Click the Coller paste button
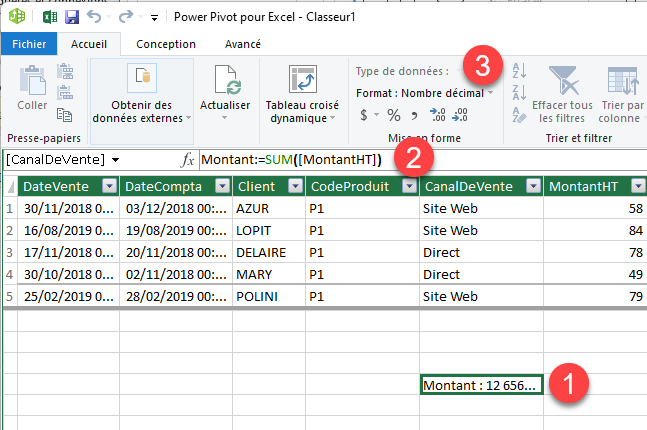Screen dimensions: 647x430 pos(32,87)
